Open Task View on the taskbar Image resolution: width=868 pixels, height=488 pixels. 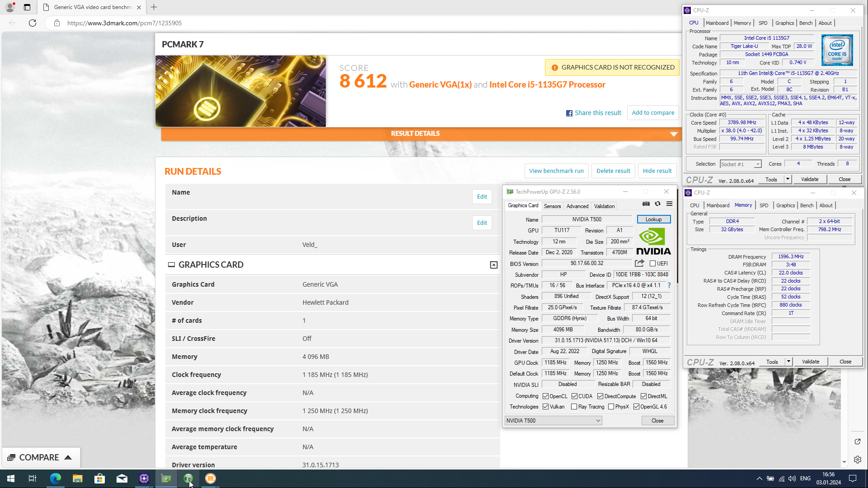click(x=33, y=479)
